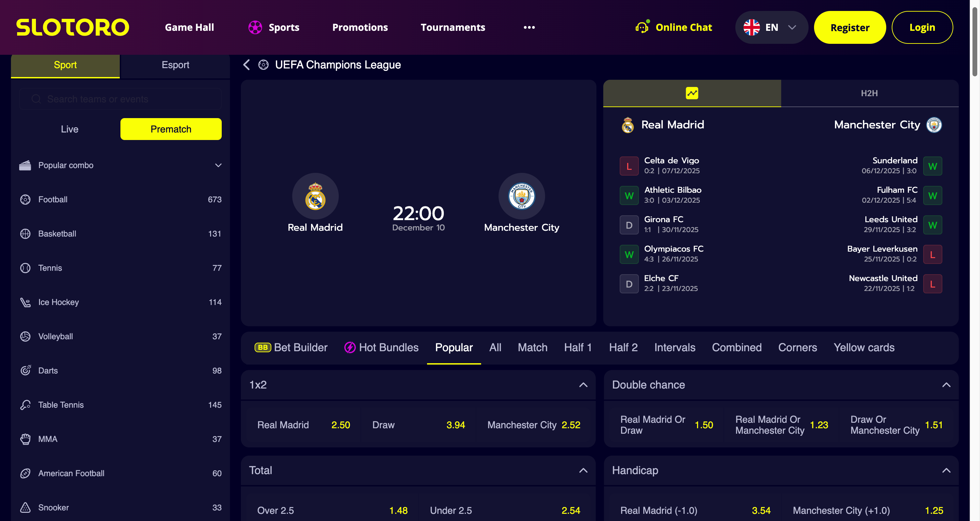
Task: Open the Hot Bundles tab
Action: coord(381,347)
